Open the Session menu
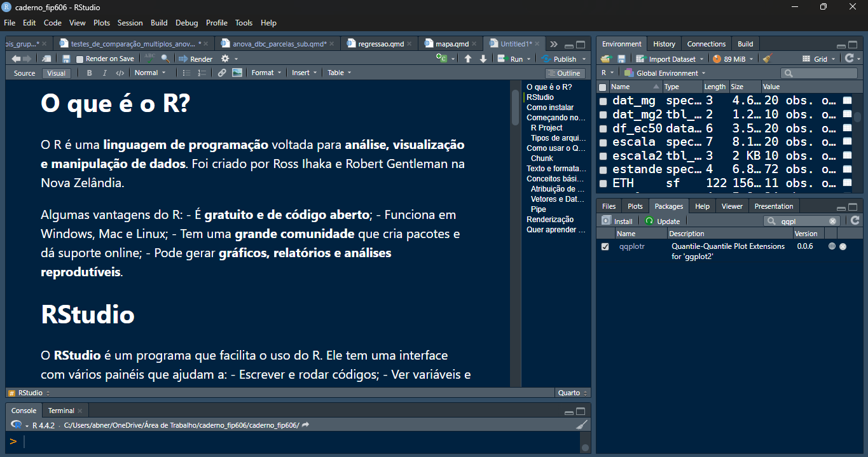The image size is (868, 457). point(130,22)
